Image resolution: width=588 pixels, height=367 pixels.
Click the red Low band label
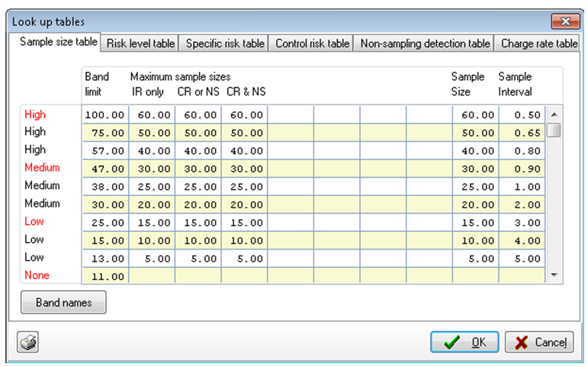34,221
